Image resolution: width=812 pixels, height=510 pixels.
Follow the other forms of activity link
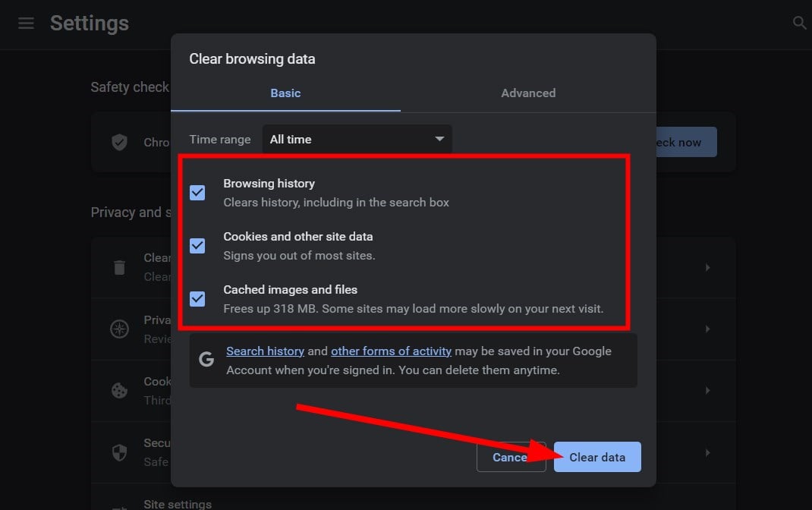click(x=391, y=351)
